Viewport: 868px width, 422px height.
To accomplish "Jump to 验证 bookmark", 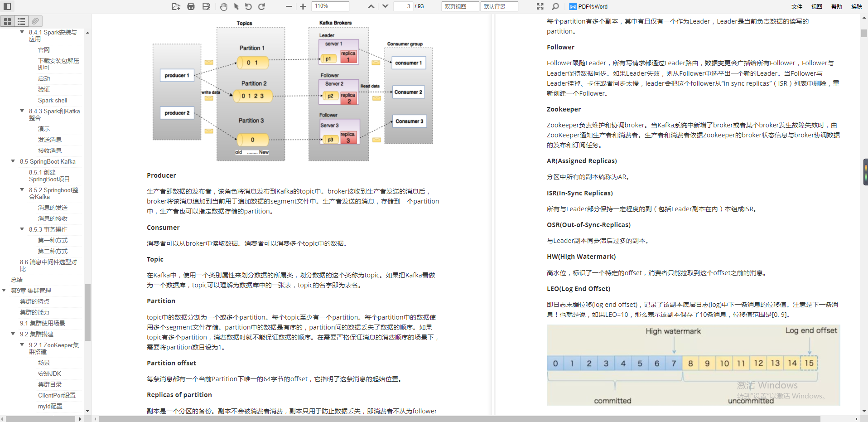I will click(x=44, y=89).
